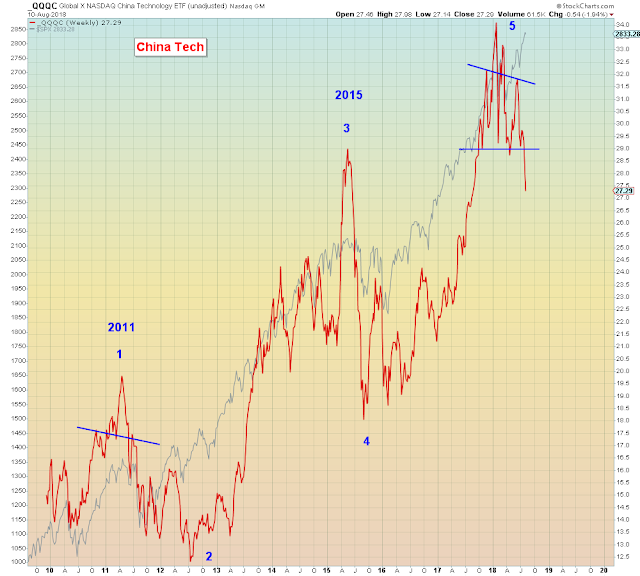The width and height of the screenshot is (640, 576).
Task: Click the red line marker in QQQC legend
Action: click(32, 23)
